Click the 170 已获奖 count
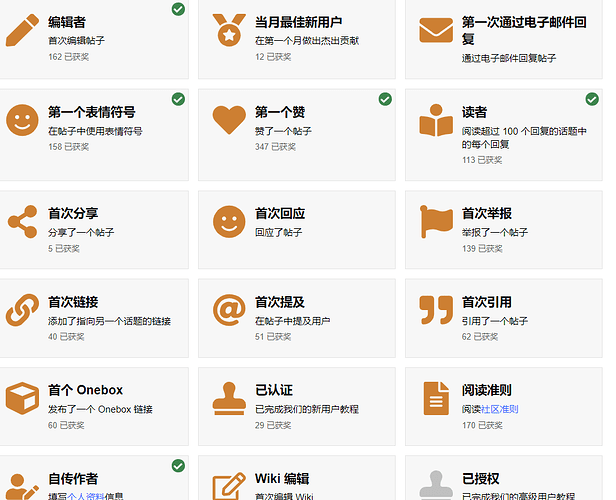The width and height of the screenshot is (616, 500). 482,425
